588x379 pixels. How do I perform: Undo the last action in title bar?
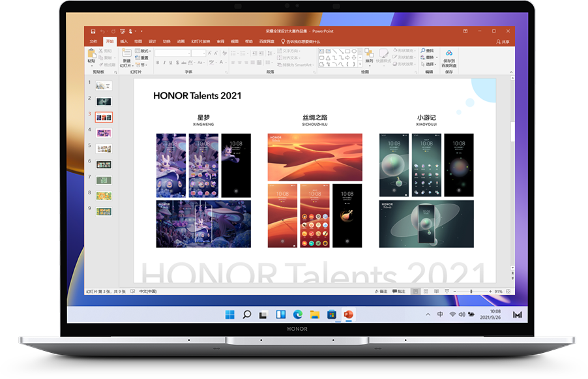(102, 31)
